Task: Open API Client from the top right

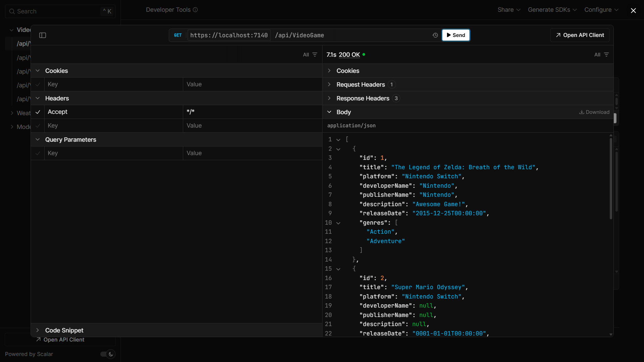Action: (579, 35)
